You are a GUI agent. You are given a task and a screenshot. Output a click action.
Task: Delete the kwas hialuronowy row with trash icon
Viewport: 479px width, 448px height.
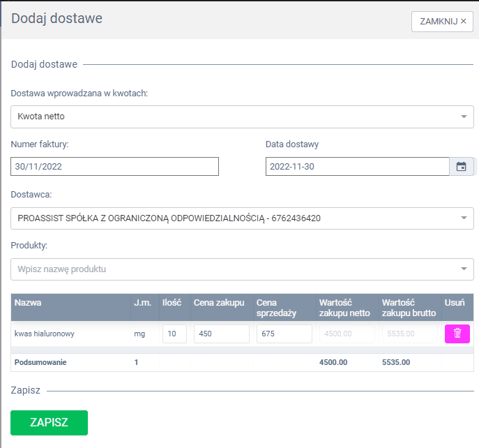click(x=457, y=334)
